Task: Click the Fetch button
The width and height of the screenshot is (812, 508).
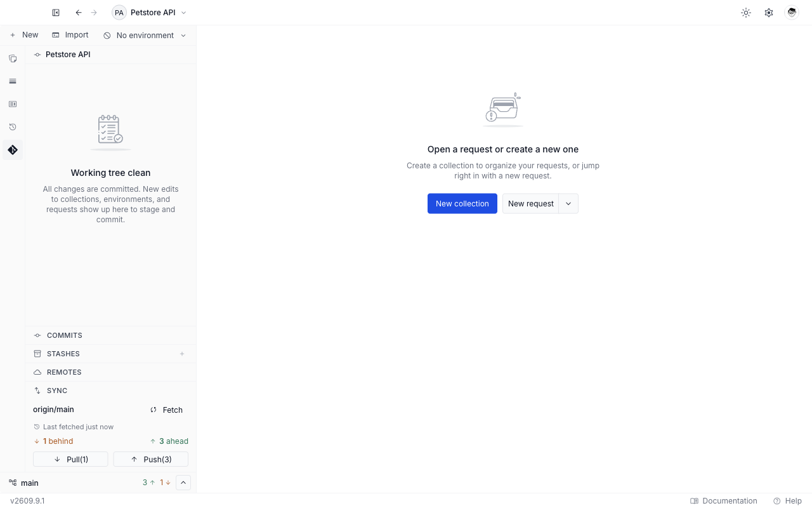Action: tap(166, 410)
